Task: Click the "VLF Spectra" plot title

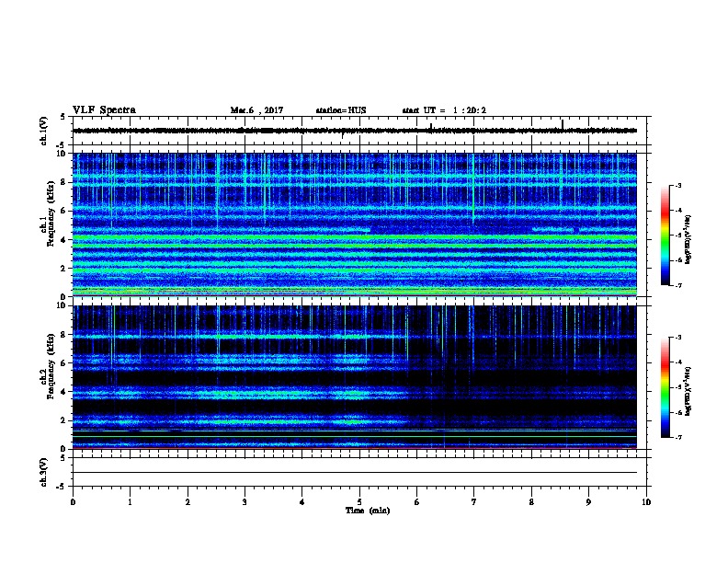Action: (x=104, y=110)
